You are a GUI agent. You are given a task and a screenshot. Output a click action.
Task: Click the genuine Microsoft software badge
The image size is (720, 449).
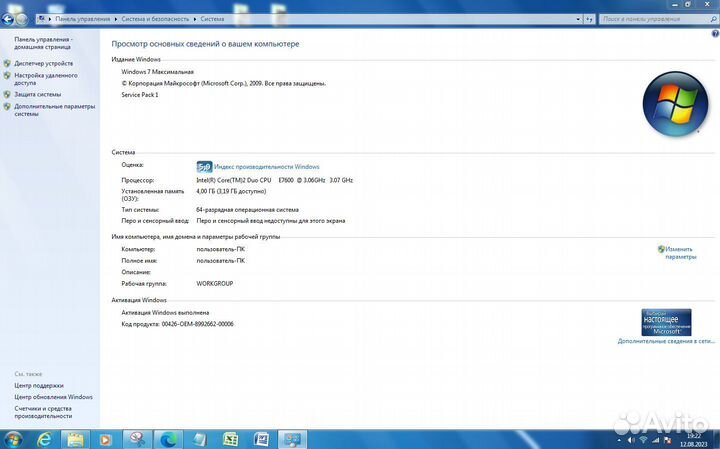(x=666, y=322)
